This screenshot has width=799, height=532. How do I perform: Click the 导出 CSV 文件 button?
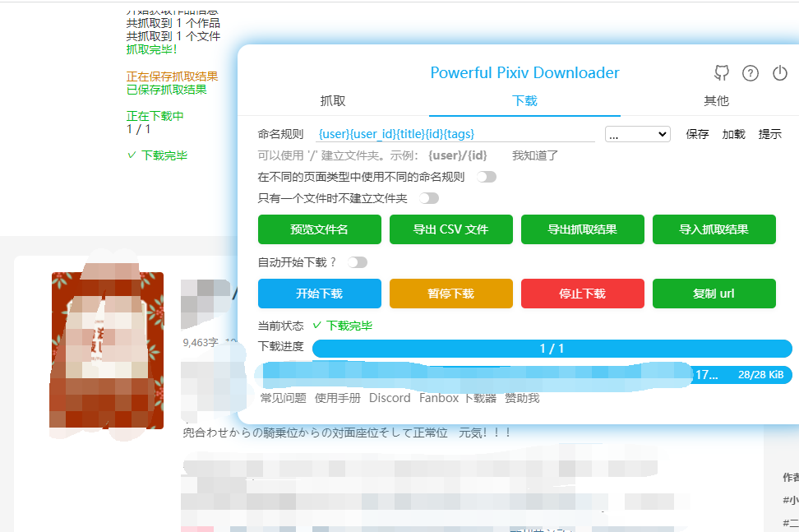pos(451,229)
